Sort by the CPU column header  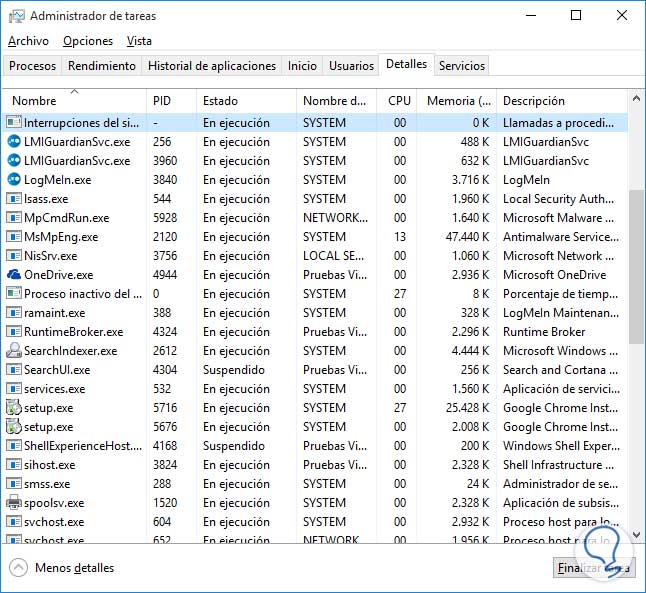(397, 101)
